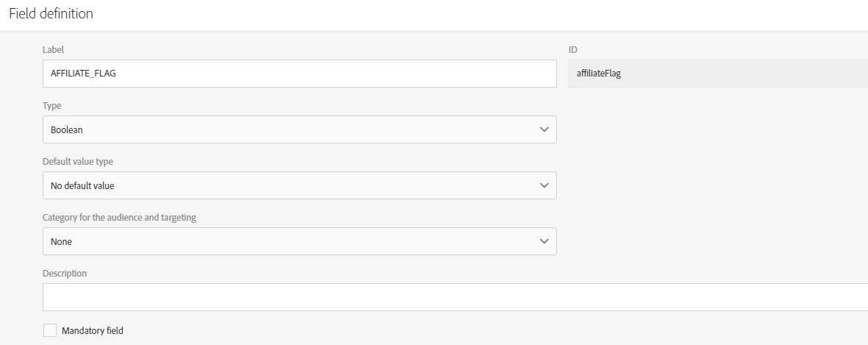Viewport: 868px width, 345px height.
Task: Open the Category dropdown set to None
Action: point(294,241)
